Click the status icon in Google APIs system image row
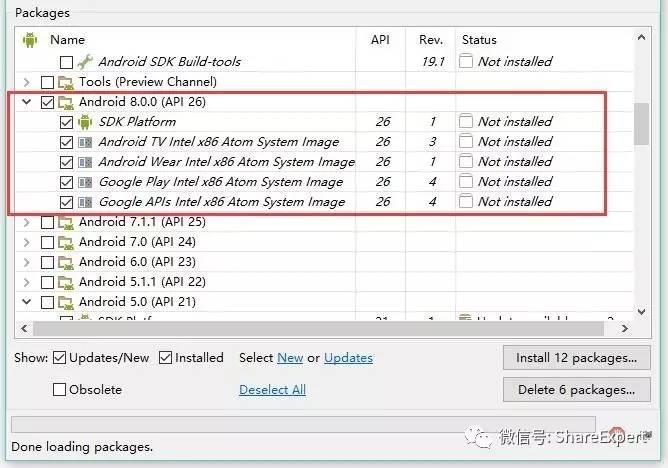This screenshot has width=668, height=468. click(466, 201)
